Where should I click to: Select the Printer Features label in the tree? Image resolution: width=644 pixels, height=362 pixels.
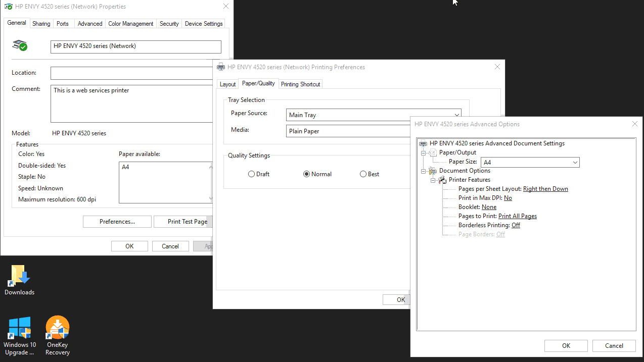[x=470, y=180]
